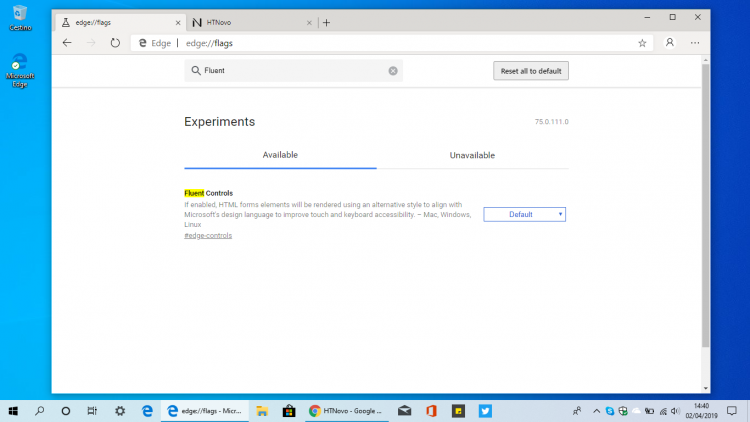The image size is (750, 422).
Task: Launch Office from taskbar
Action: (x=431, y=411)
